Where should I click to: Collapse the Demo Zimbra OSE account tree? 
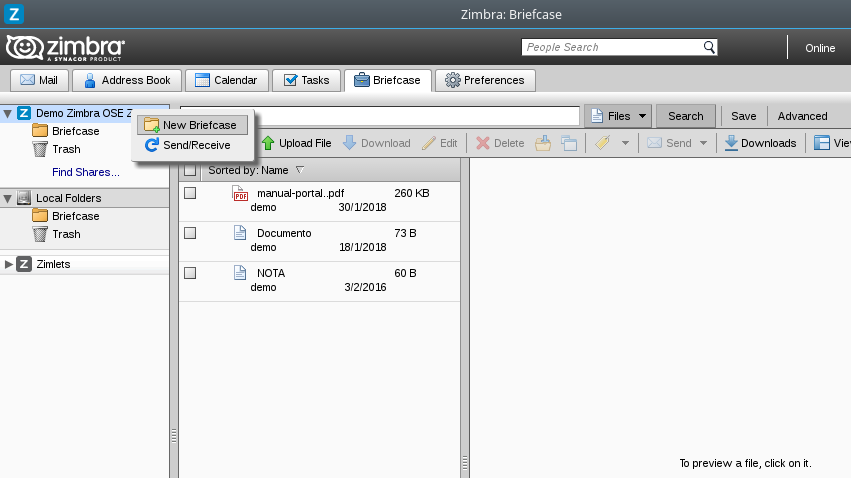[x=8, y=114]
